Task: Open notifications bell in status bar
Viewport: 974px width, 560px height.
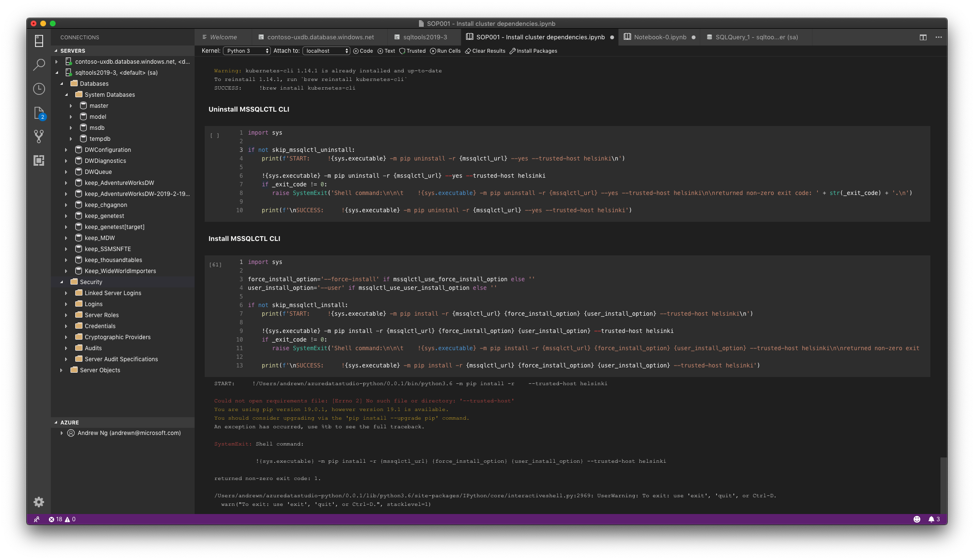Action: tap(934, 519)
